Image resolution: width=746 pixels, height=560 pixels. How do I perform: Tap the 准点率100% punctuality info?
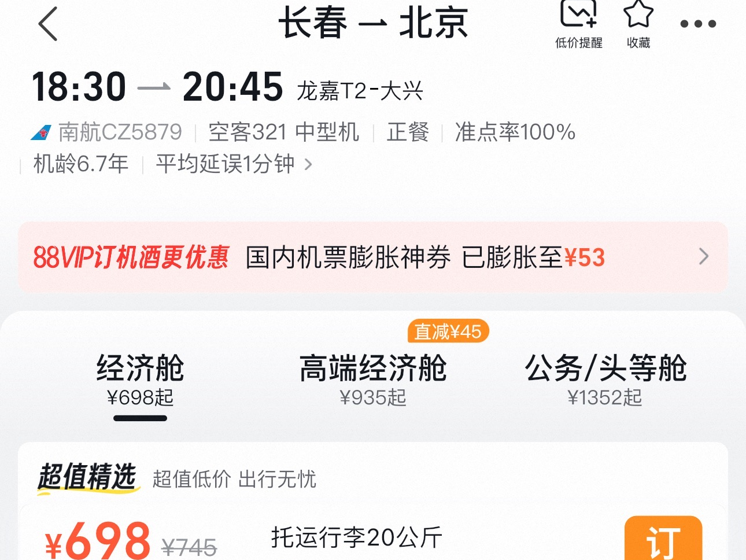coord(515,132)
